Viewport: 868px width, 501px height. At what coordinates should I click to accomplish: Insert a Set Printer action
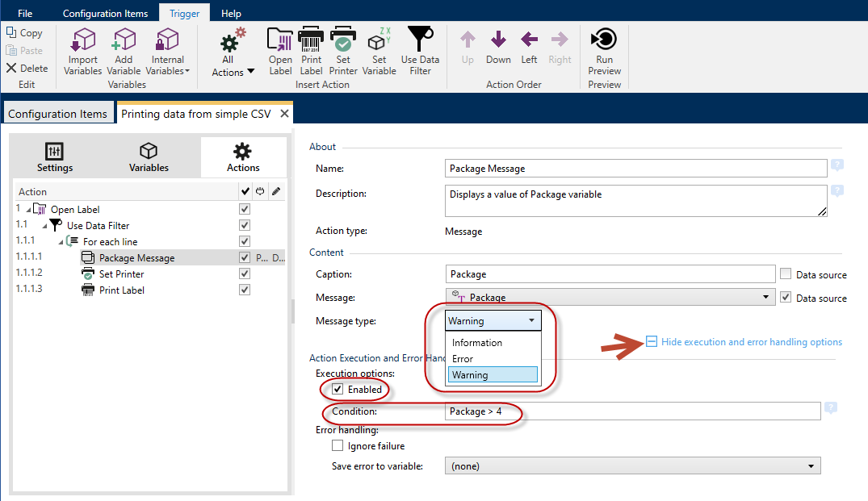click(x=343, y=40)
